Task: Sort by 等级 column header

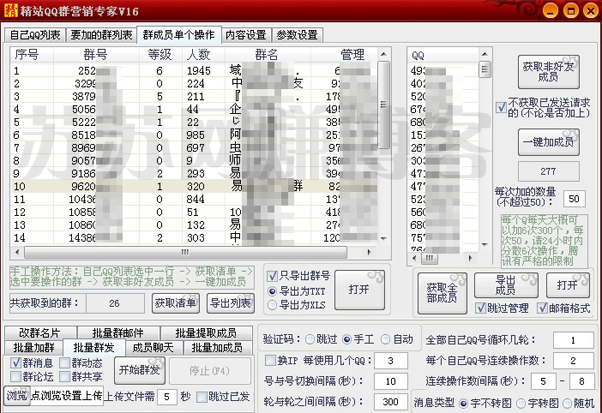Action: [x=160, y=55]
